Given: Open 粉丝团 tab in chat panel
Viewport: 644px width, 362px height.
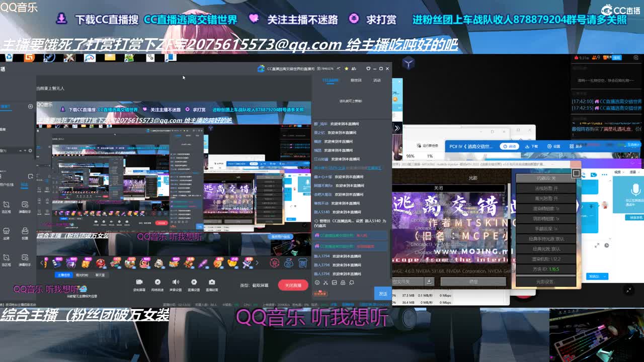Looking at the screenshot, I should 356,80.
